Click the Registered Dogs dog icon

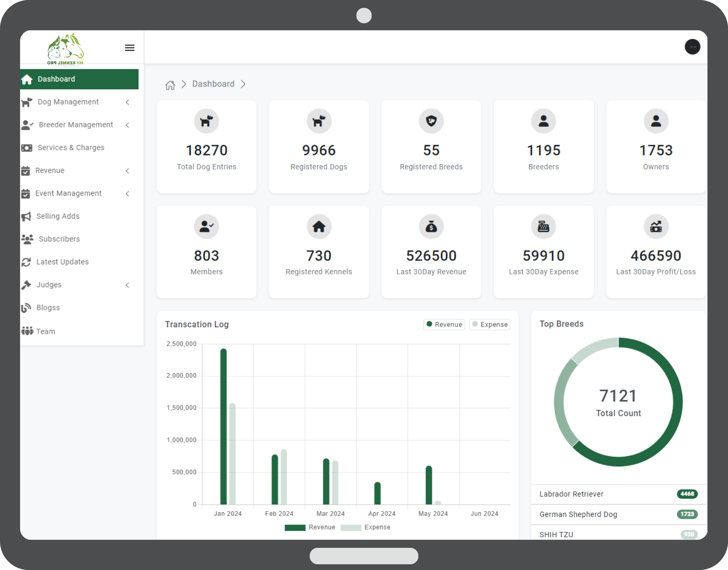(319, 121)
